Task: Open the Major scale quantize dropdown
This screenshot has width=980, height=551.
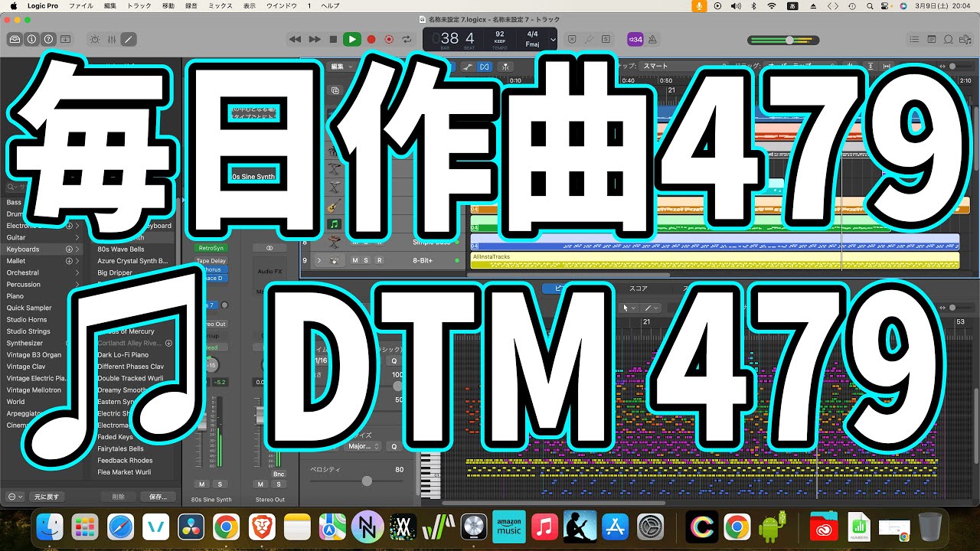Action: [364, 446]
